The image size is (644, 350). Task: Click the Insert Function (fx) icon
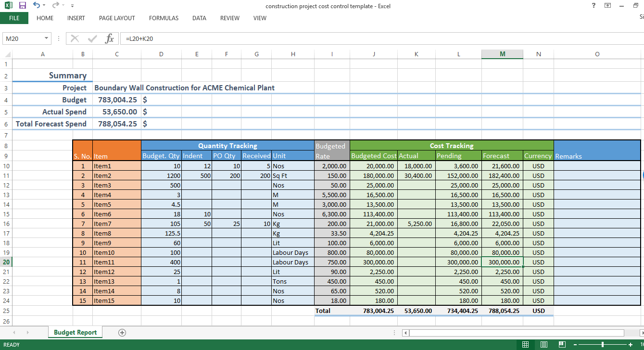109,38
